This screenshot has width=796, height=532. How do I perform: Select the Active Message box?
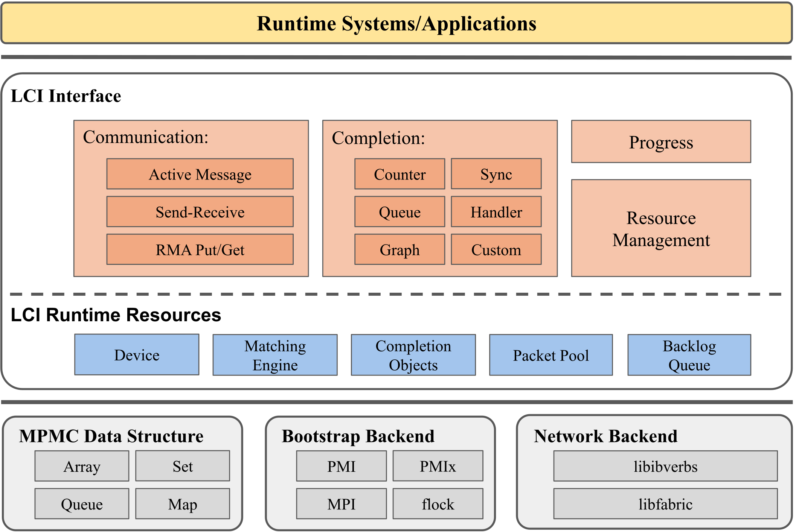pyautogui.click(x=200, y=174)
